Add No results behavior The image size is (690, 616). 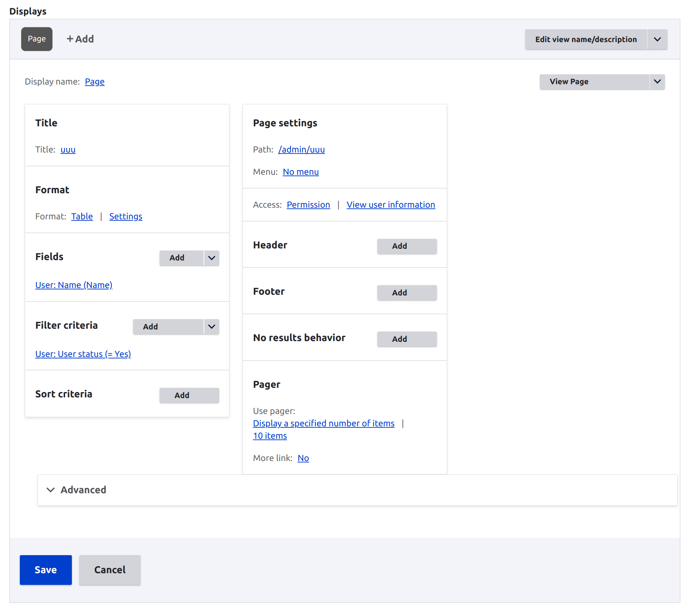406,339
